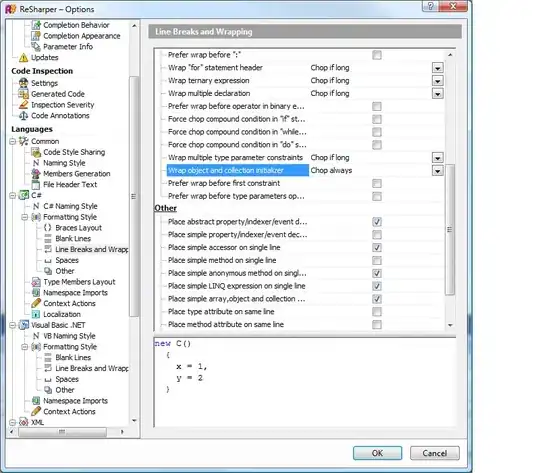Click the ReSharper logo in title bar
This screenshot has width=540, height=473.
pyautogui.click(x=10, y=9)
